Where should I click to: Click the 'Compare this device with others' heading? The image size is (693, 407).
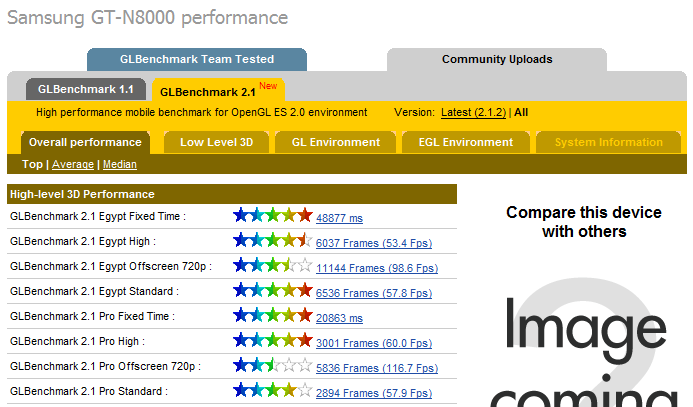coord(584,222)
